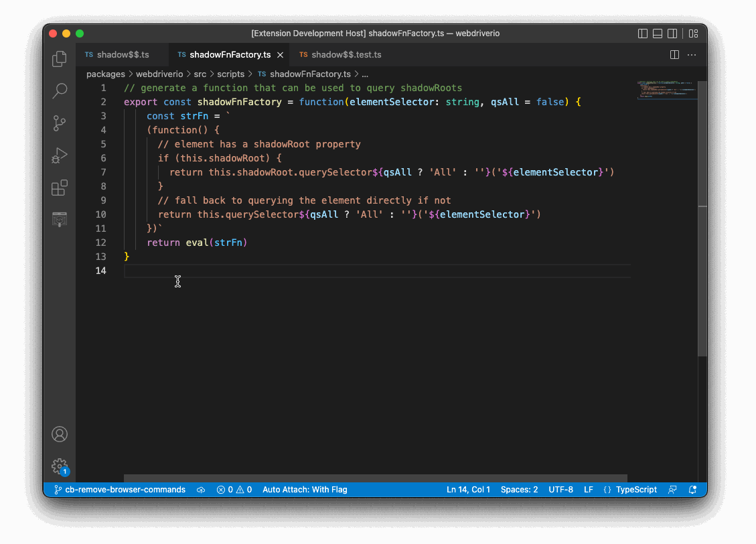Image resolution: width=756 pixels, height=544 pixels.
Task: Click the cb-remove-browser-commands branch name
Action: pos(124,490)
